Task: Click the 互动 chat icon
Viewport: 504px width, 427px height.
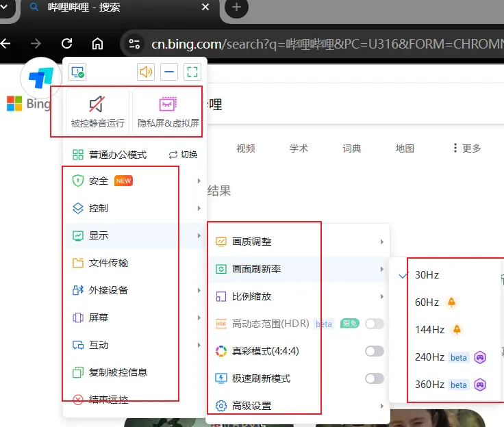Action: [x=78, y=345]
